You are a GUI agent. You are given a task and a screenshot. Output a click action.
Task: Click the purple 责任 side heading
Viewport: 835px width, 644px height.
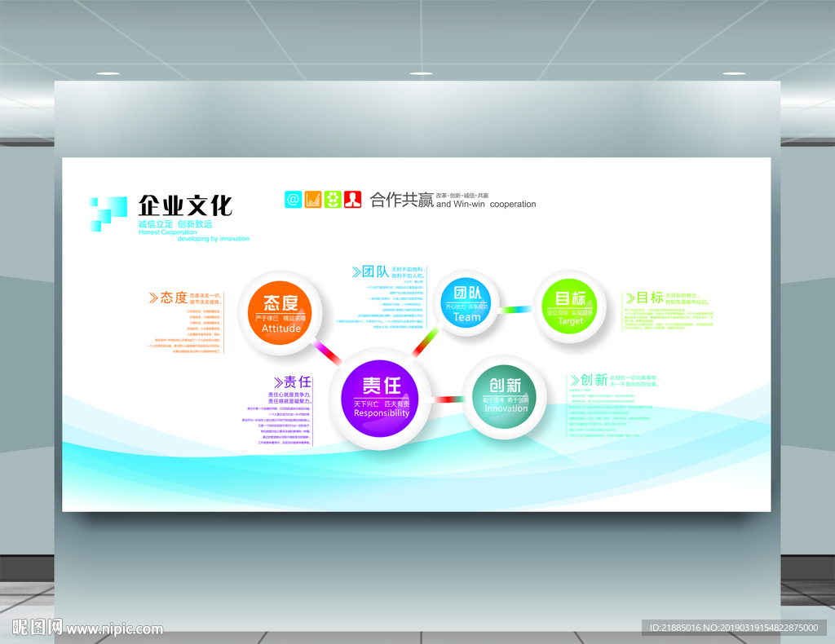click(x=298, y=382)
